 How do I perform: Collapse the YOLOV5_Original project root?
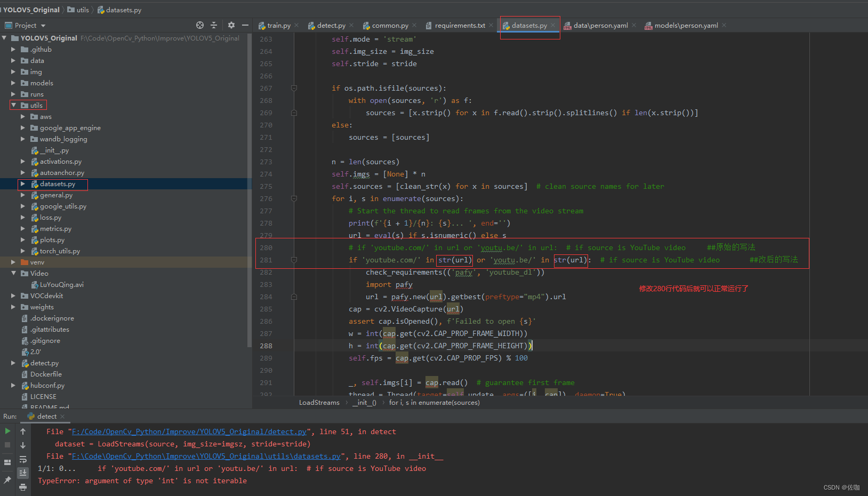click(5, 38)
